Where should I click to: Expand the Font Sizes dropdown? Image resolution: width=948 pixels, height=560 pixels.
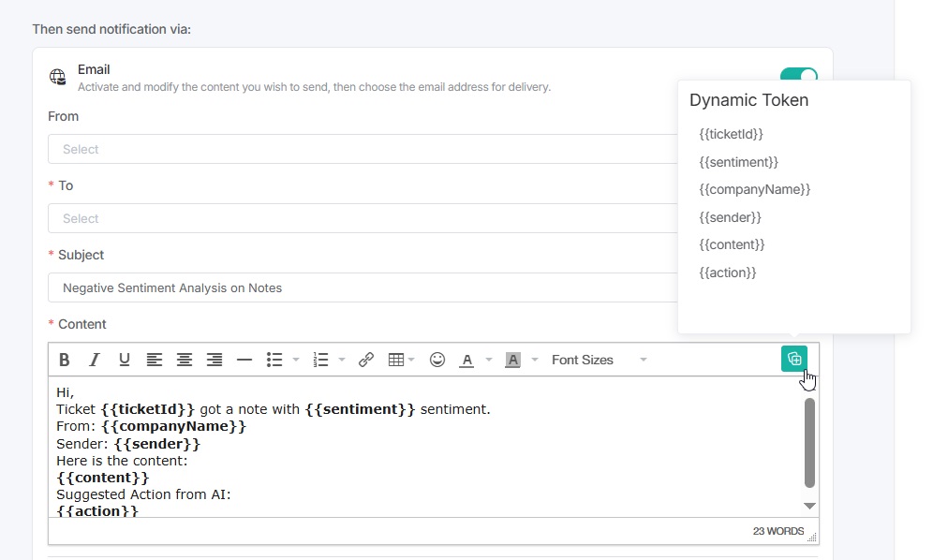[x=599, y=360]
